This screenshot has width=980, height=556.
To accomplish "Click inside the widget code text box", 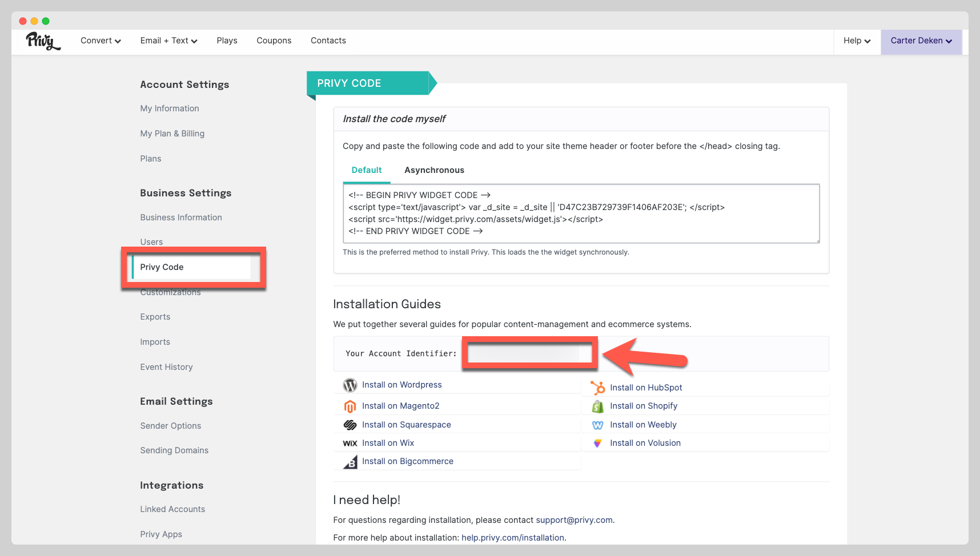I will [x=580, y=213].
